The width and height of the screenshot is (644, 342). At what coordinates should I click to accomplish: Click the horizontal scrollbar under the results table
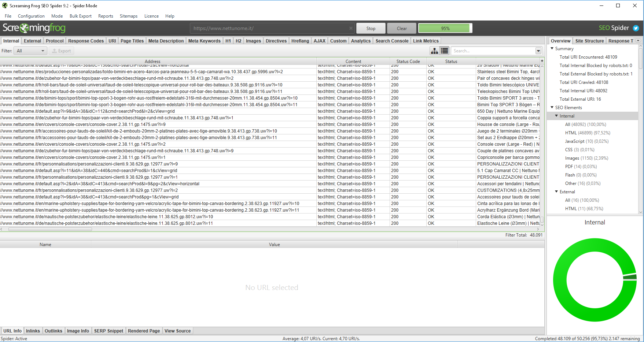click(x=50, y=230)
